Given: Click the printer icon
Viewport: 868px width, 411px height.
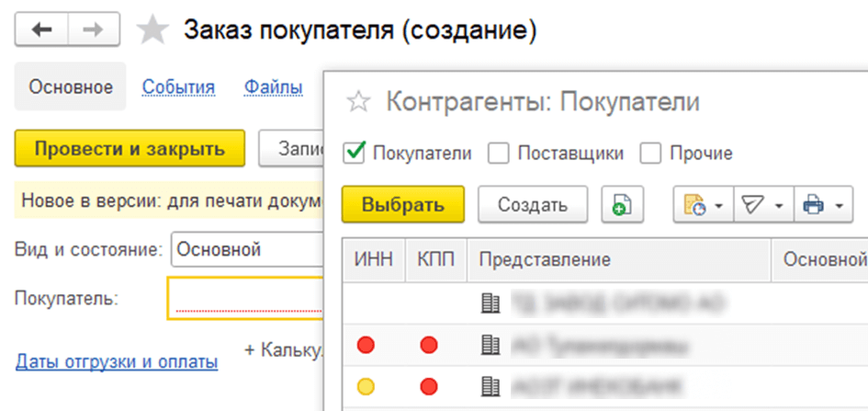Looking at the screenshot, I should (x=814, y=205).
